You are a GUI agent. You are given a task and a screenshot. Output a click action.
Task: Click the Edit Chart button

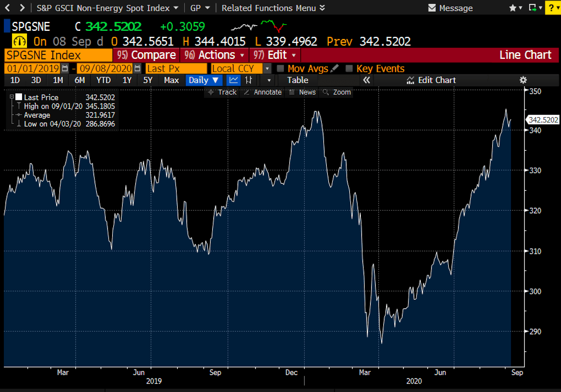click(x=431, y=80)
